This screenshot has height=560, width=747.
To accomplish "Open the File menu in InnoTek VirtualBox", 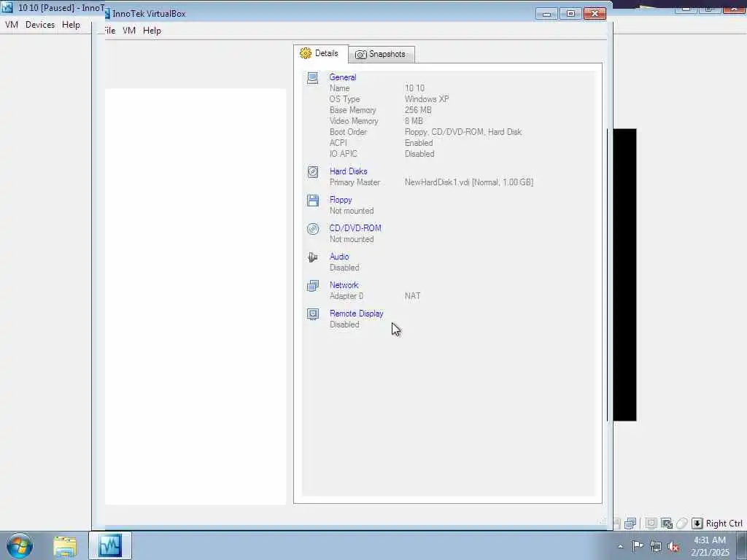I will (x=109, y=31).
